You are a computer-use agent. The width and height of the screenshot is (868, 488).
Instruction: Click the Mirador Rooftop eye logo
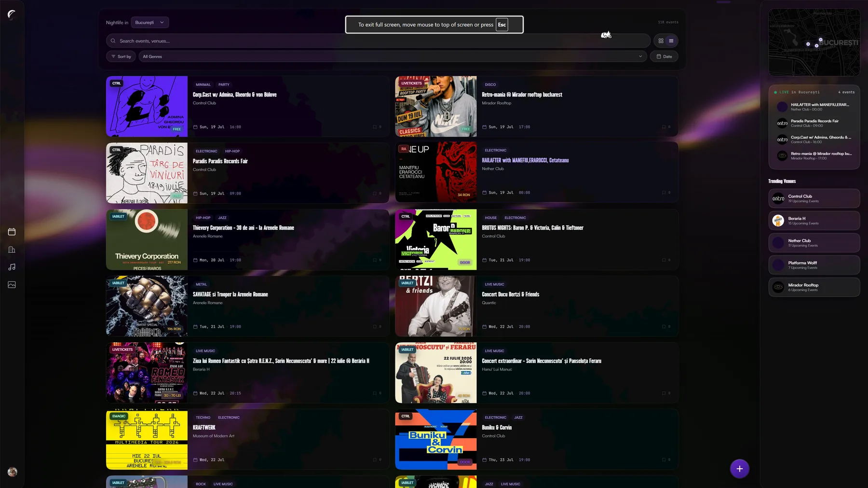point(778,287)
